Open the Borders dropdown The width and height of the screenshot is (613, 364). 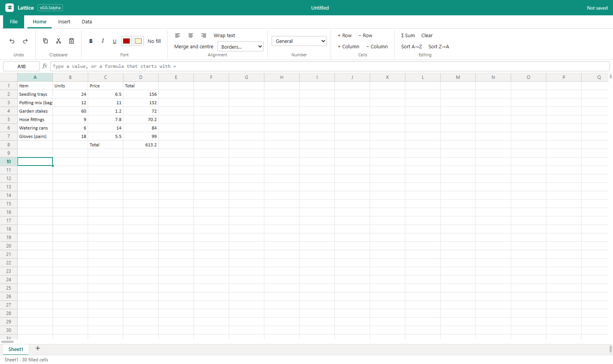241,47
